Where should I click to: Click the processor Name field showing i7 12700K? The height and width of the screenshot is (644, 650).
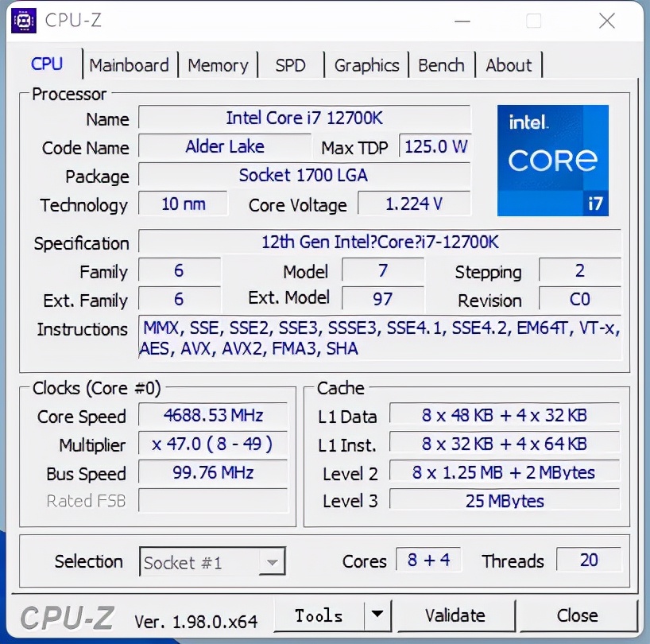[304, 118]
